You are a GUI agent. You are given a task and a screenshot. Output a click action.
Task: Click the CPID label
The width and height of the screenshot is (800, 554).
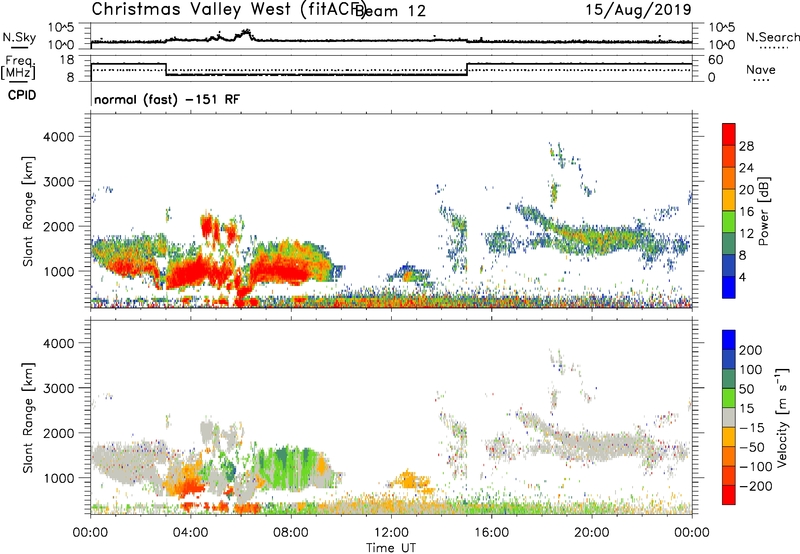[22, 95]
